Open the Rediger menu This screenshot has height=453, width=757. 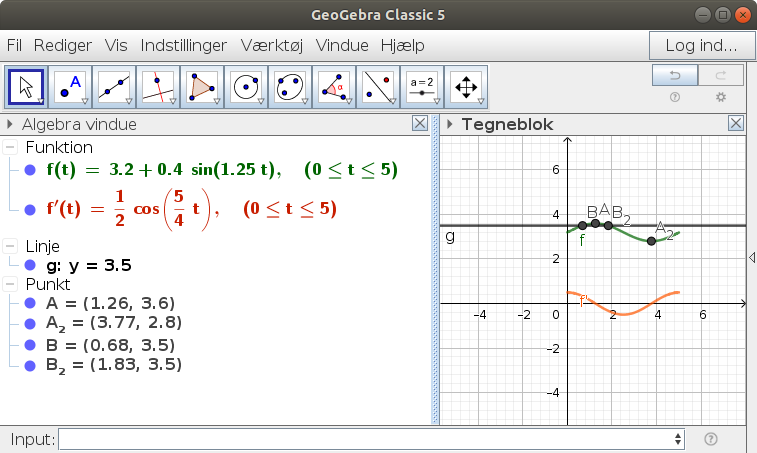pos(63,45)
